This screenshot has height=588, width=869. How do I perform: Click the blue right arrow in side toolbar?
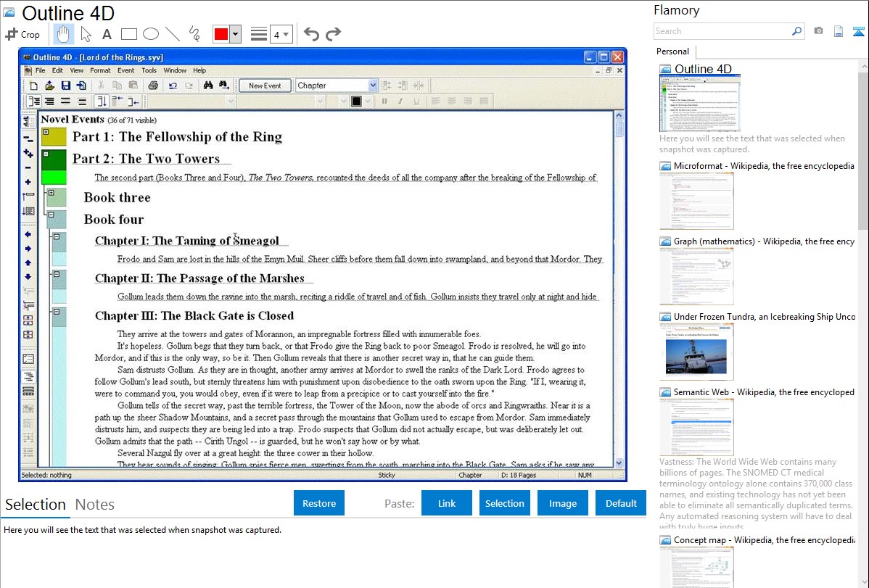[x=28, y=249]
